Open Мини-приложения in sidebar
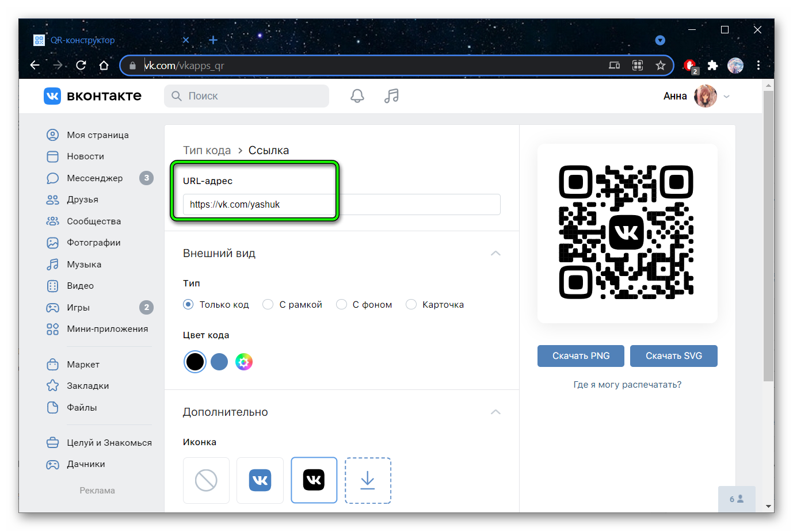The width and height of the screenshot is (793, 532). coord(107,329)
